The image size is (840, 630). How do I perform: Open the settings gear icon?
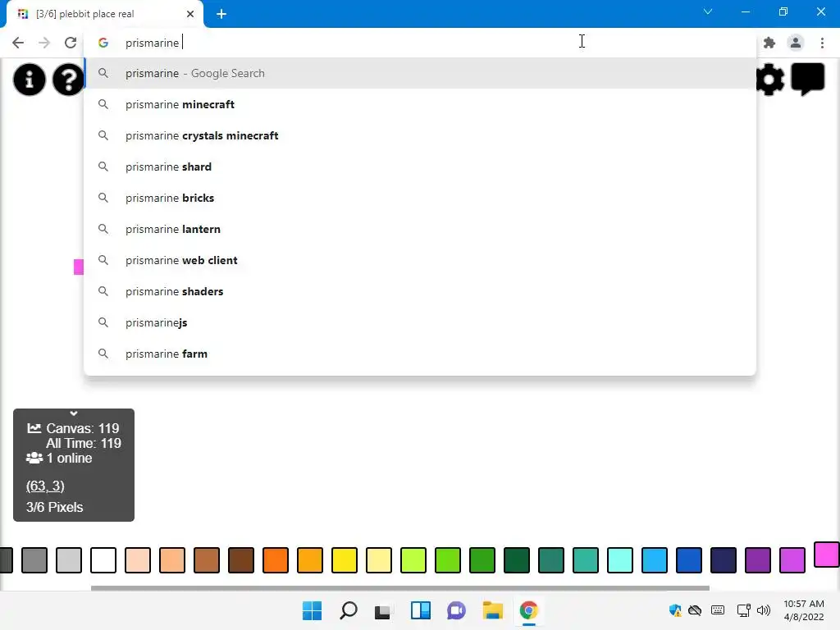click(769, 80)
